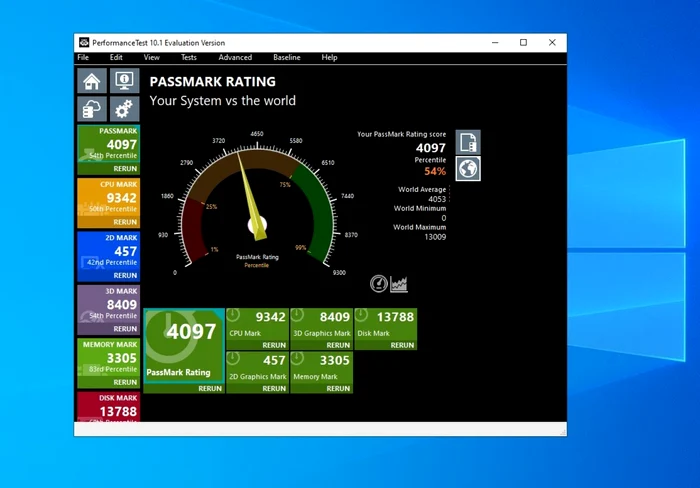
Task: Open the File menu
Action: click(x=83, y=57)
